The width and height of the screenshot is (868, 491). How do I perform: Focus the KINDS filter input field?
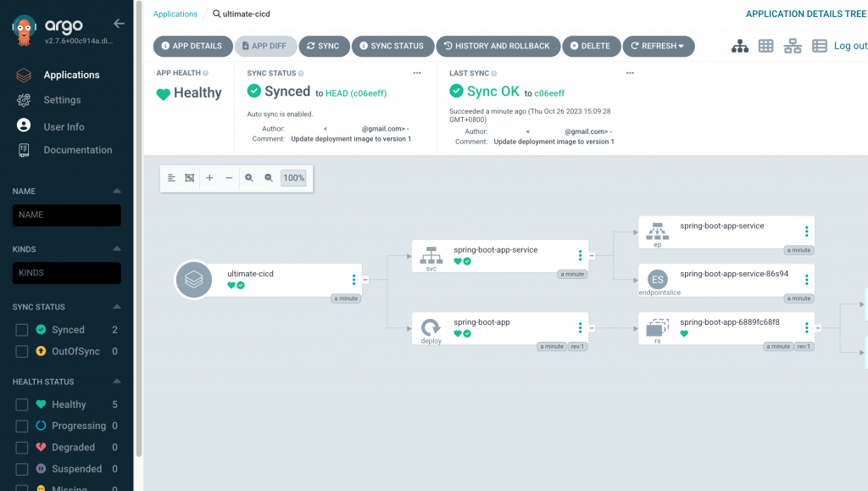[66, 273]
